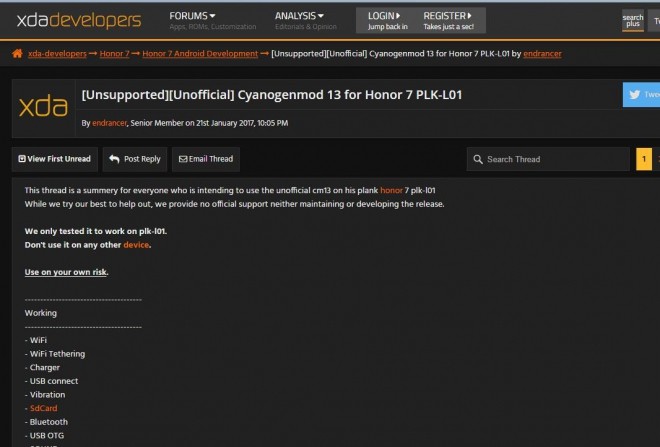Open endrancer author link under title

point(109,123)
